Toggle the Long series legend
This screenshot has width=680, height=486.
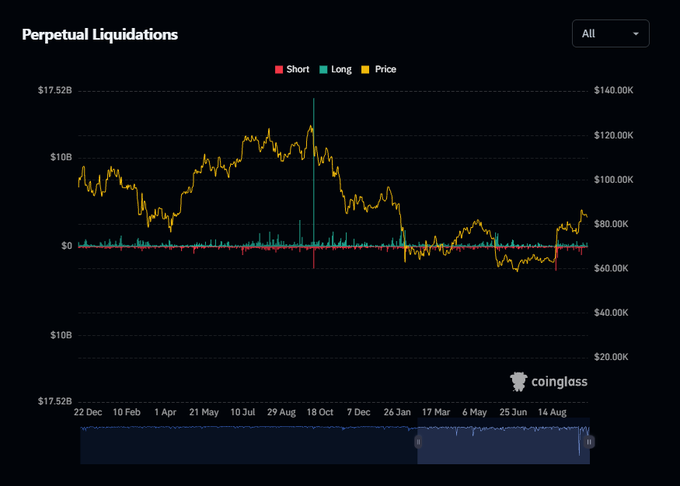(x=336, y=69)
